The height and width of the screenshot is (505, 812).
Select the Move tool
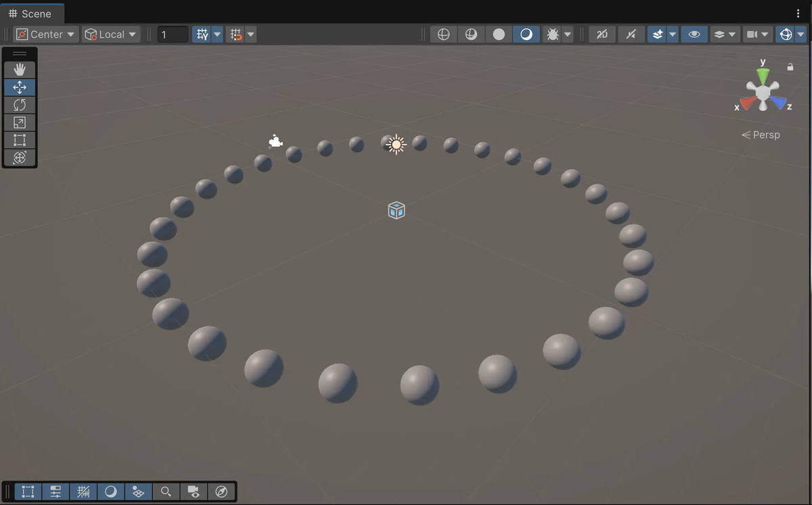[20, 87]
